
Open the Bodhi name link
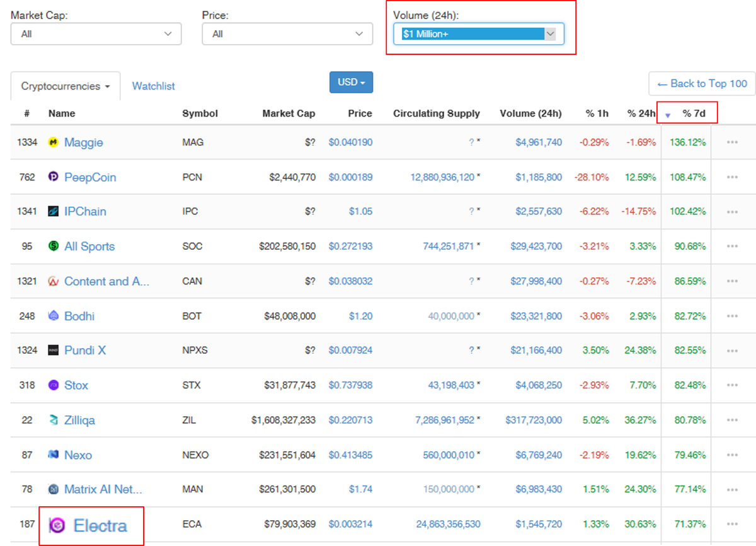(x=79, y=316)
